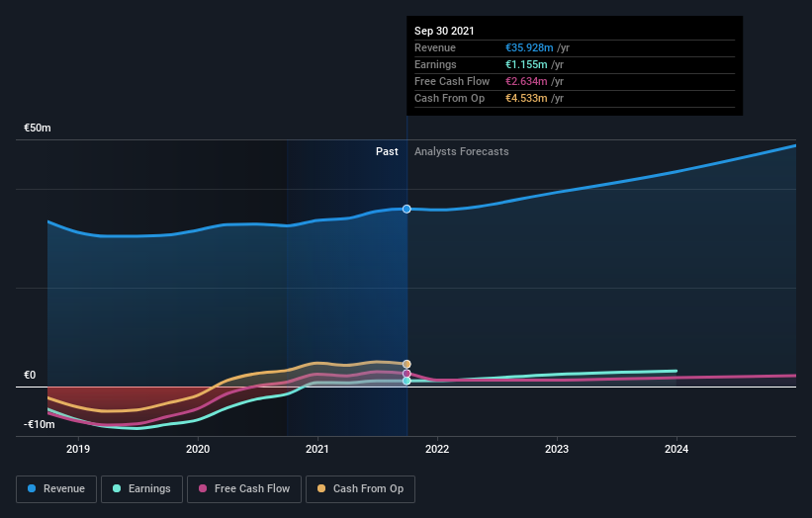Click the 2023 x-axis label
Image resolution: width=812 pixels, height=518 pixels.
[557, 449]
